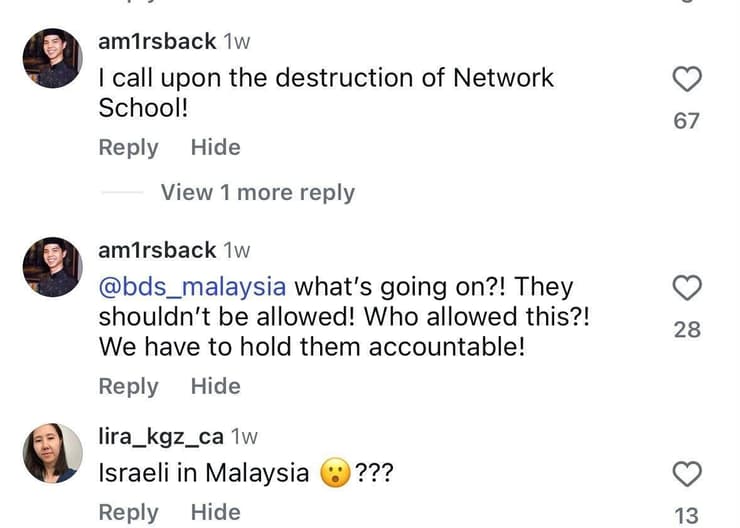Hide lira_kgz_ca's comment
Image resolution: width=740 pixels, height=528 pixels.
point(216,513)
